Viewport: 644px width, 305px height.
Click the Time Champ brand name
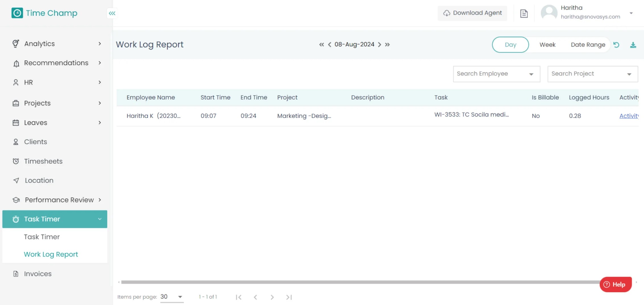[x=52, y=13]
